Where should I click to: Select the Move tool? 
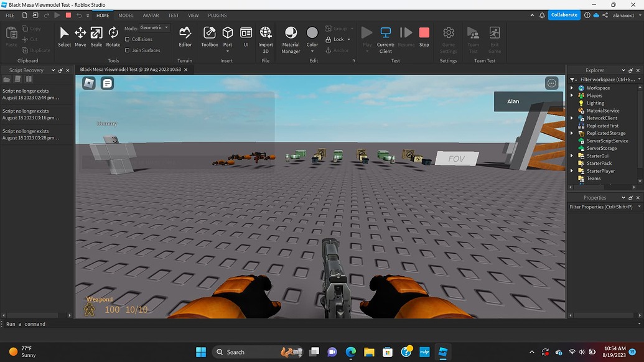tap(80, 37)
